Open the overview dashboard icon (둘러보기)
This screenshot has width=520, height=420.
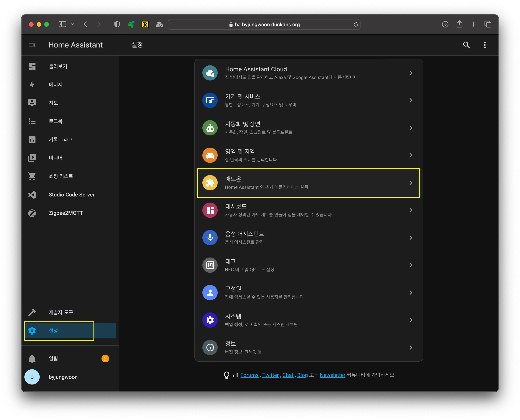[x=32, y=66]
